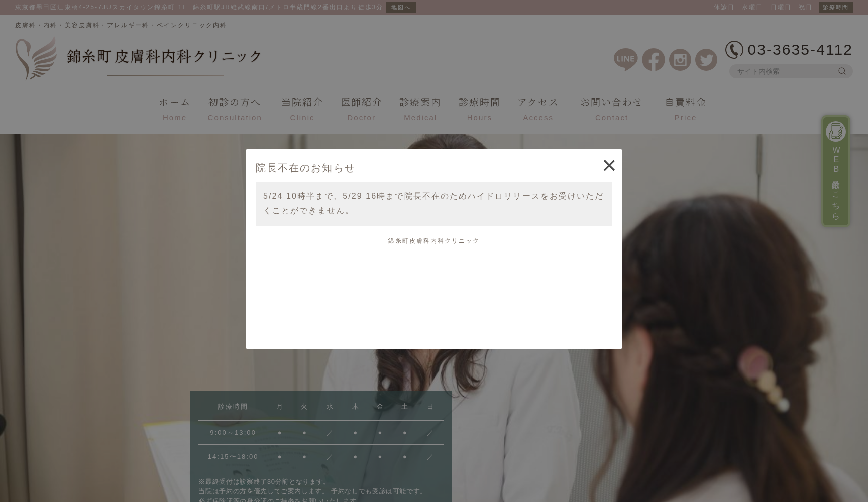Open the 自費料金 Price menu
The height and width of the screenshot is (502, 868).
coord(685,109)
